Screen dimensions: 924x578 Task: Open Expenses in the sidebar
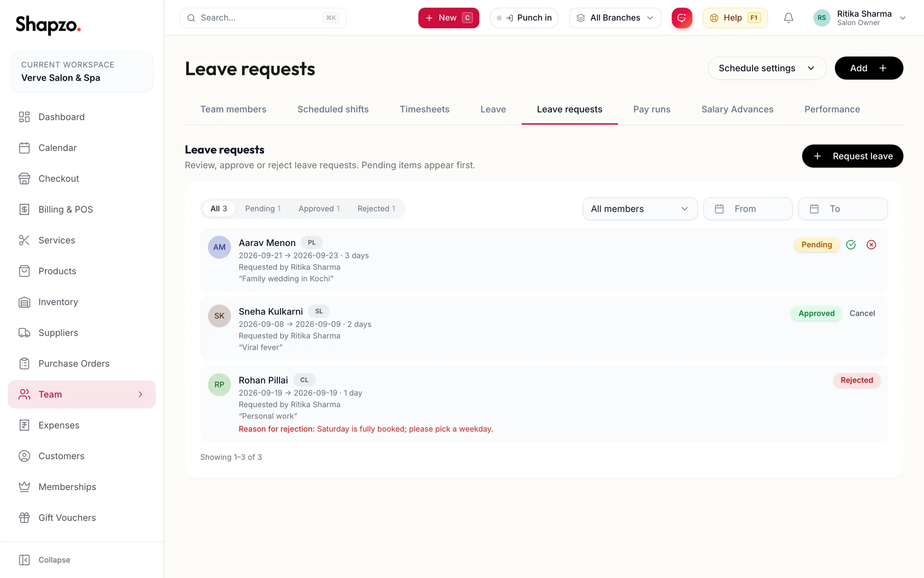82,425
